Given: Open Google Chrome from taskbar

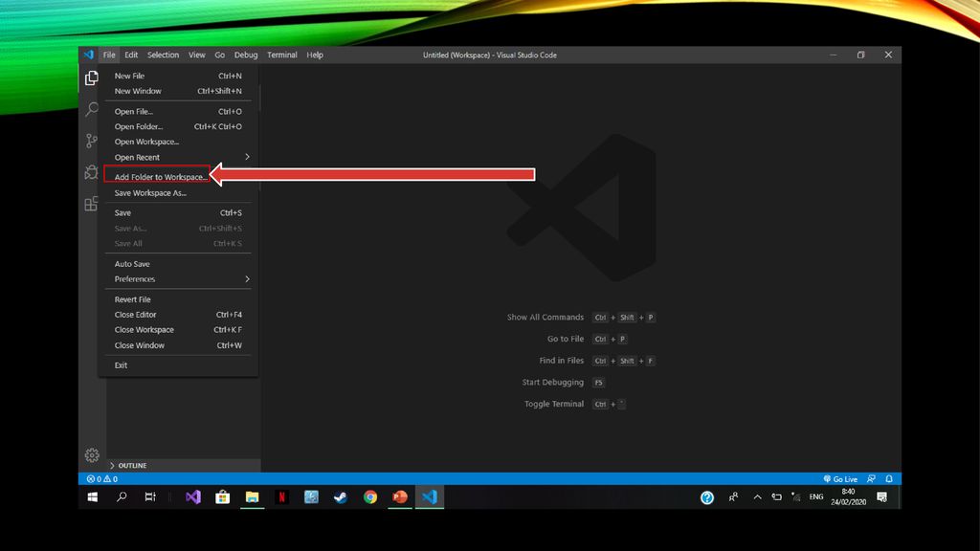Looking at the screenshot, I should pyautogui.click(x=370, y=497).
